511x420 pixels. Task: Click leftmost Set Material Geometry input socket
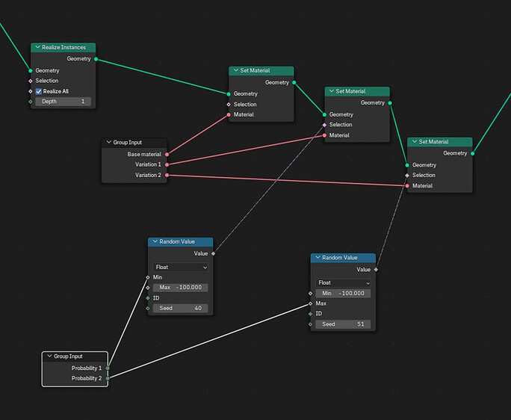click(229, 94)
